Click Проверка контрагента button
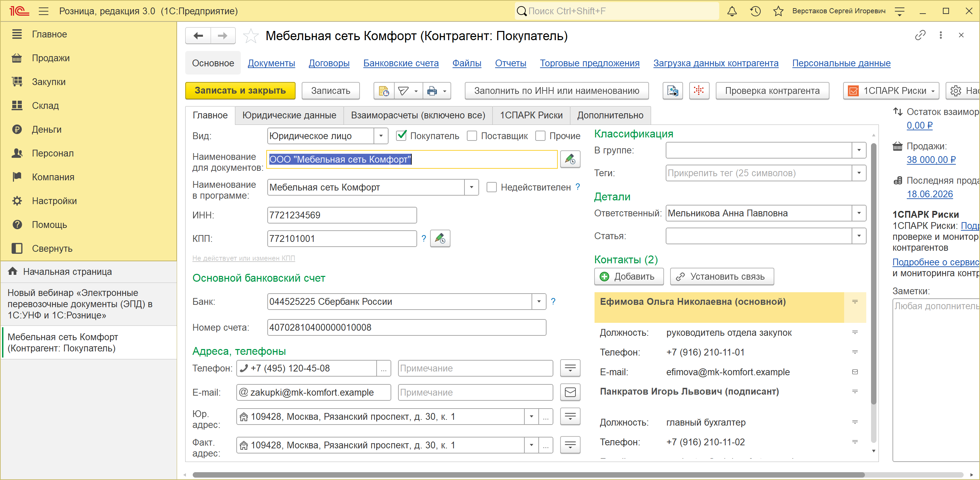 (x=772, y=91)
